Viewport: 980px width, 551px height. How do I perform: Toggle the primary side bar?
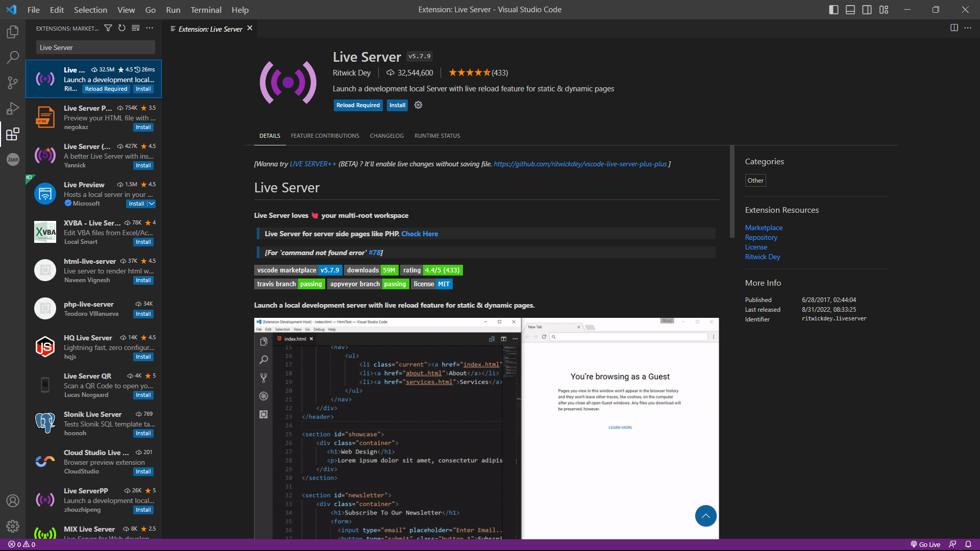[834, 10]
